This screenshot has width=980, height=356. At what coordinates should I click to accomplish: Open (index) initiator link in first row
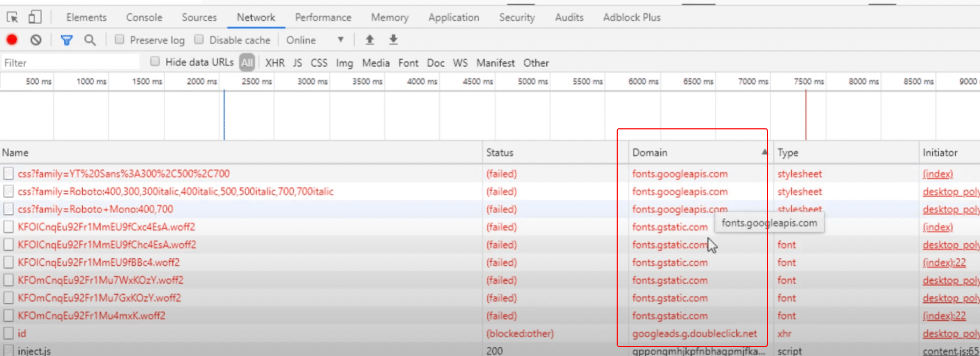point(938,173)
